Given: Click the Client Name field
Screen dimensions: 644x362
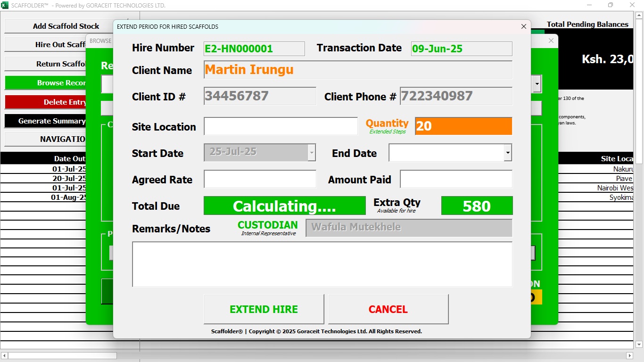Looking at the screenshot, I should [358, 70].
